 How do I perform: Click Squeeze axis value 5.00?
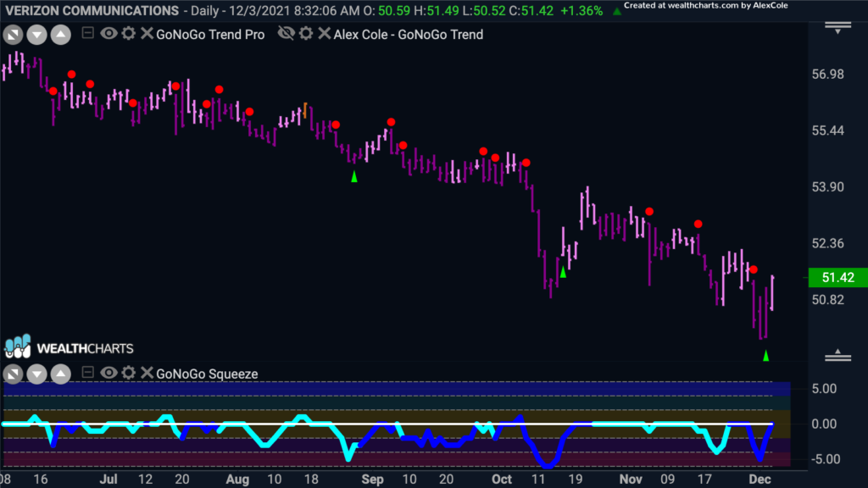point(824,388)
